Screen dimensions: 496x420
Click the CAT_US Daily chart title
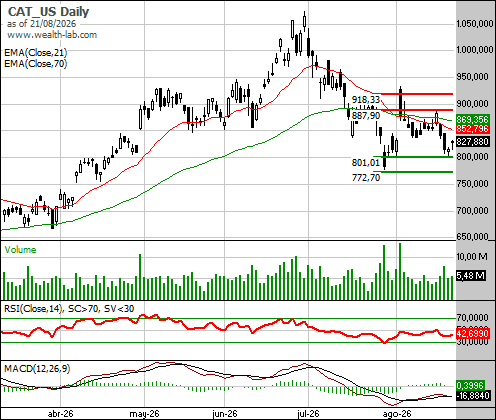pyautogui.click(x=48, y=12)
